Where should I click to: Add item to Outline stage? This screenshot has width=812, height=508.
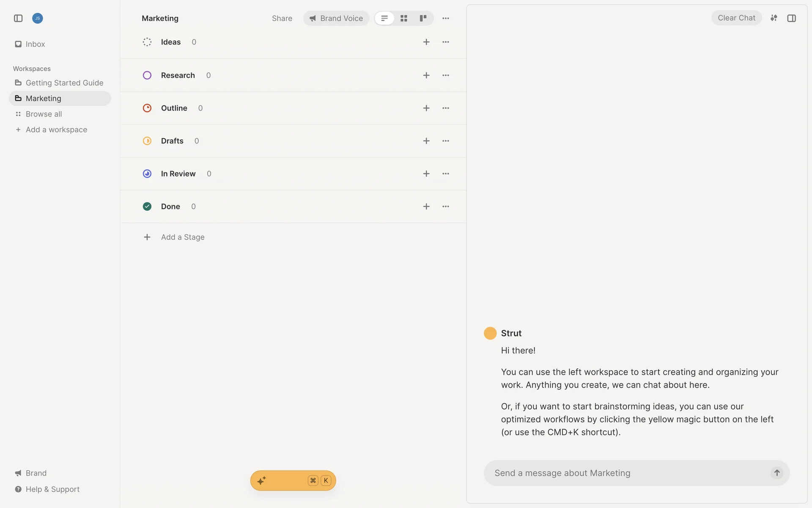[x=426, y=108]
